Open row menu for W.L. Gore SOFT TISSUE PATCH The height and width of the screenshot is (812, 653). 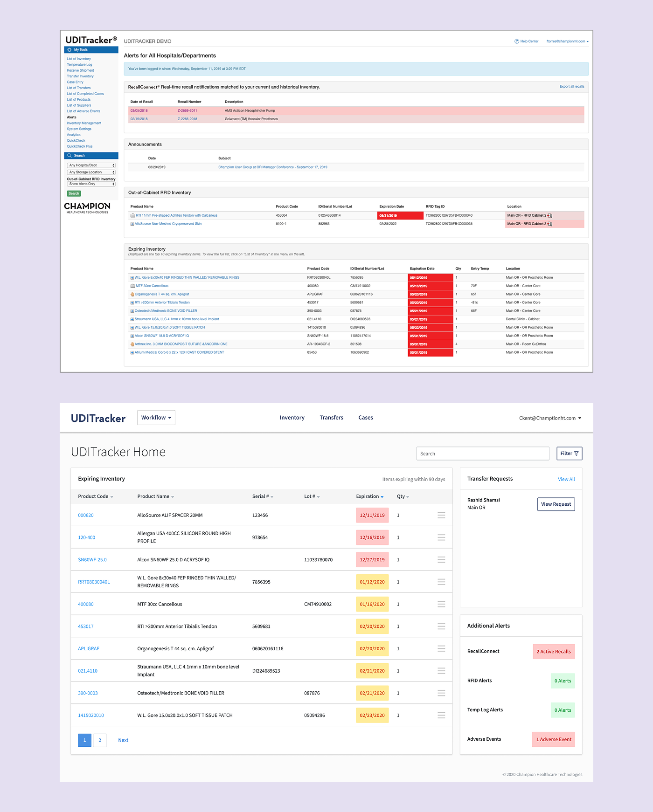(x=441, y=716)
